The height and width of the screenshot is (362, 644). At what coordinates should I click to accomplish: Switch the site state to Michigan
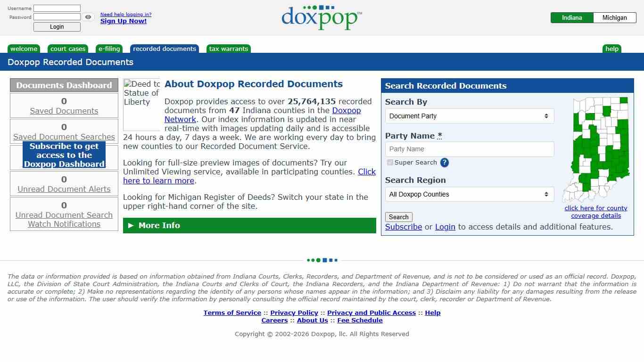point(615,17)
